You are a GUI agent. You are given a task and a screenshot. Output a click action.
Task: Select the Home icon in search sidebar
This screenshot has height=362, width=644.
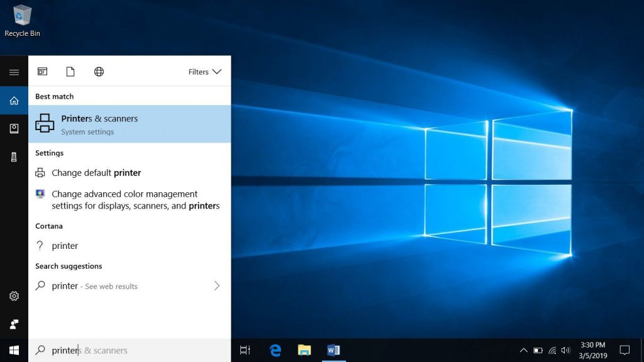(14, 101)
